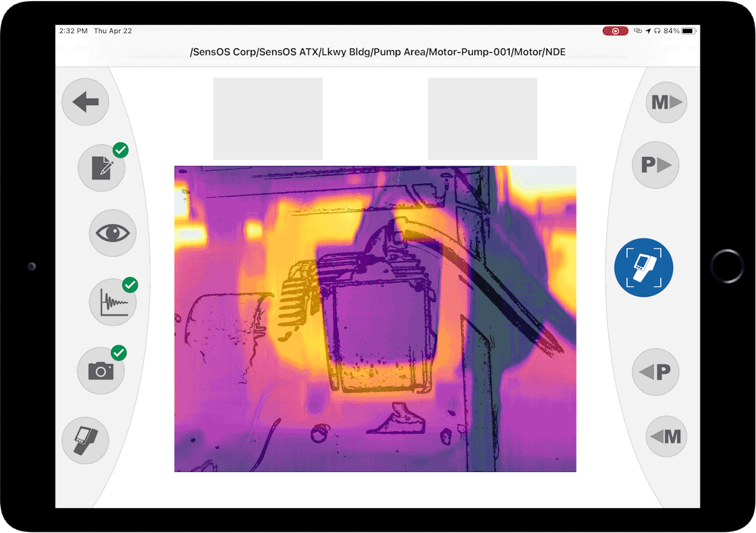
Task: Tap the headphones status icon
Action: point(657,31)
